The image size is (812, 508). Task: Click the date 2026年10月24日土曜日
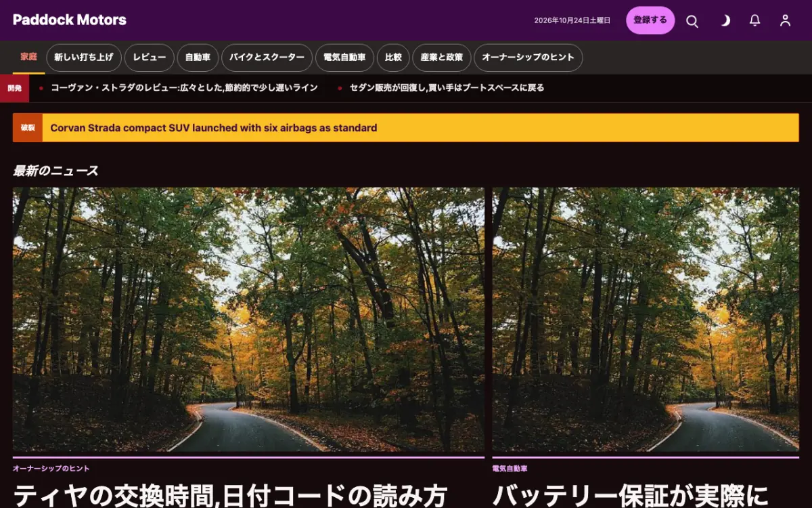pos(572,21)
